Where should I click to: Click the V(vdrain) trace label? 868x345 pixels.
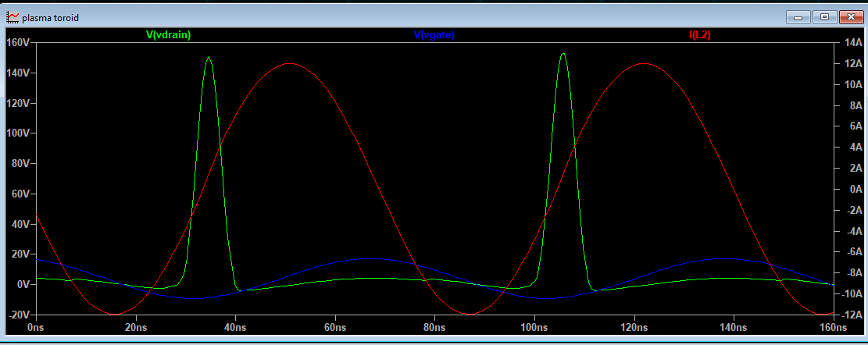[169, 35]
